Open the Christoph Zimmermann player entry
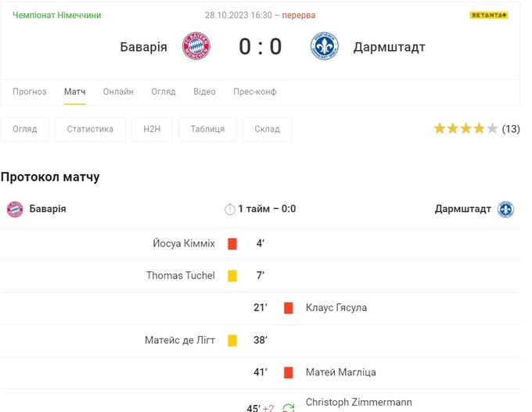Screen dimensions: 532x412 tap(358, 403)
